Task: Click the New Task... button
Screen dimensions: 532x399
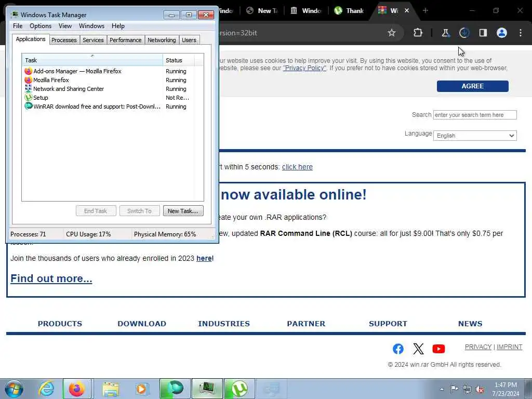Action: click(183, 211)
